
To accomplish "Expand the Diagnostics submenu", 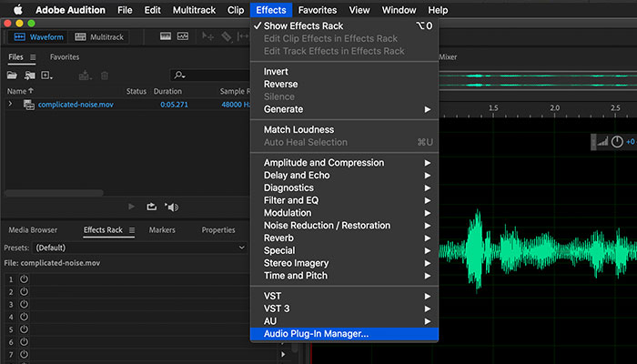I will [x=345, y=187].
